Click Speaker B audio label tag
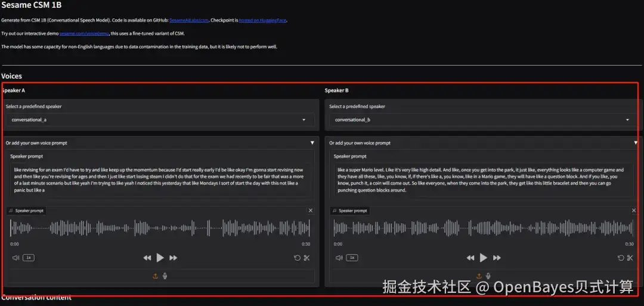Image resolution: width=644 pixels, height=306 pixels. [349, 211]
